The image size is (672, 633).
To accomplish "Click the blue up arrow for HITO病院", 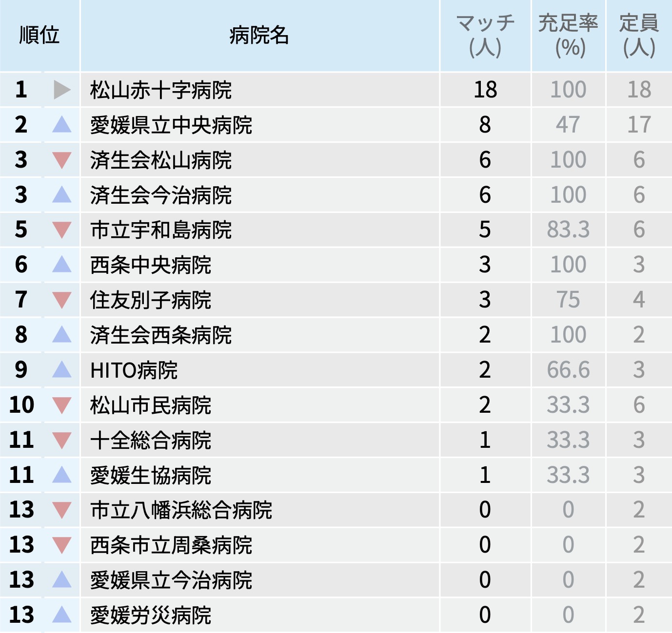I will 62,370.
